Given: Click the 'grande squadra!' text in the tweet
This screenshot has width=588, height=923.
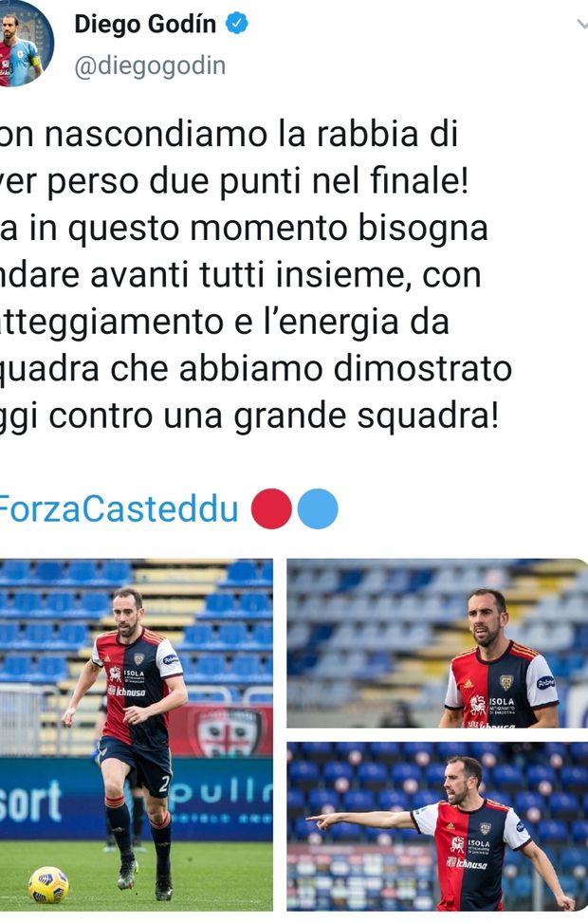Looking at the screenshot, I should point(366,418).
